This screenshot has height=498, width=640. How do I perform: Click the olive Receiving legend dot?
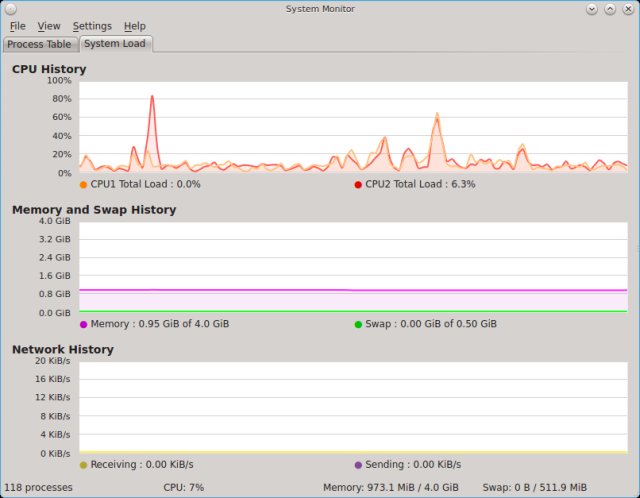83,464
